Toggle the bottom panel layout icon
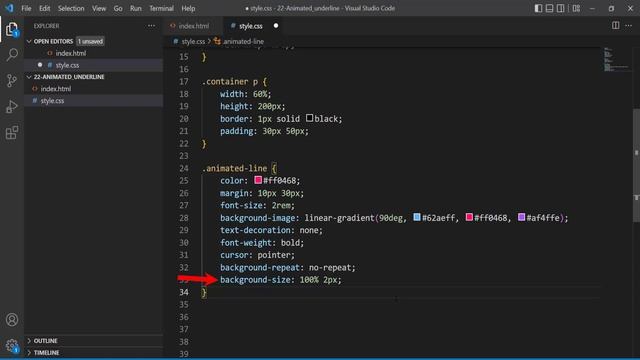 coord(549,8)
